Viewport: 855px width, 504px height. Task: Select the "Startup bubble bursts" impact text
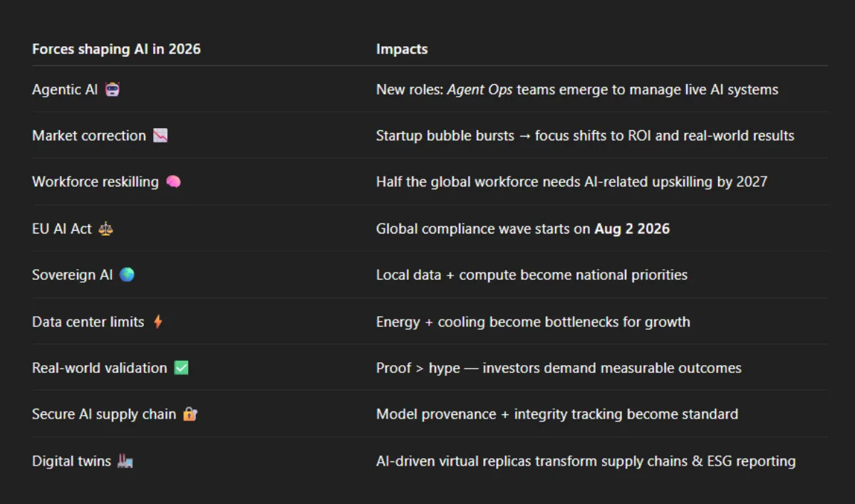point(445,136)
